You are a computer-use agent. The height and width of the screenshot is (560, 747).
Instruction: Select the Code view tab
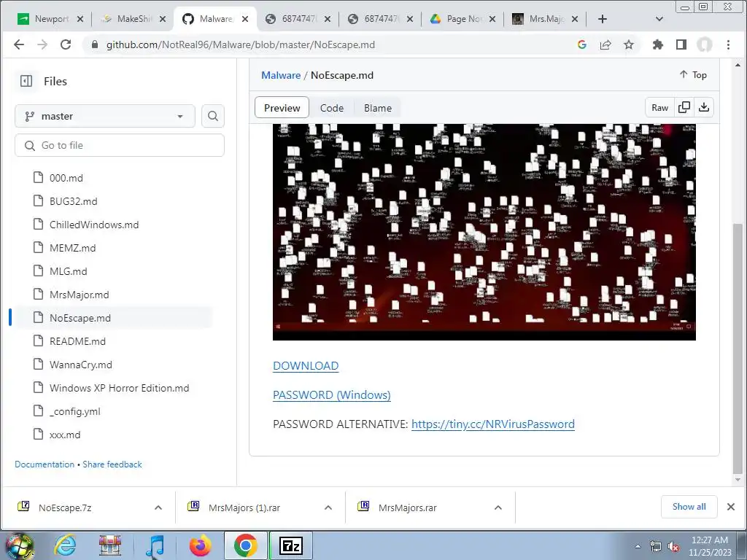pyautogui.click(x=332, y=108)
